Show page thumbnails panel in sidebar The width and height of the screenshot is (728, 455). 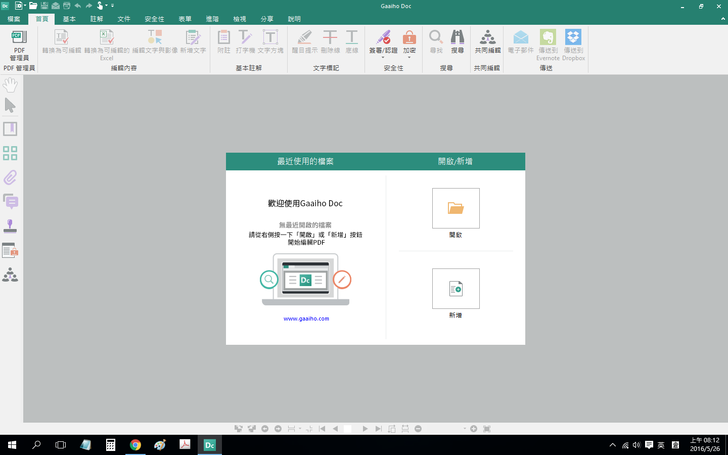[x=10, y=153]
